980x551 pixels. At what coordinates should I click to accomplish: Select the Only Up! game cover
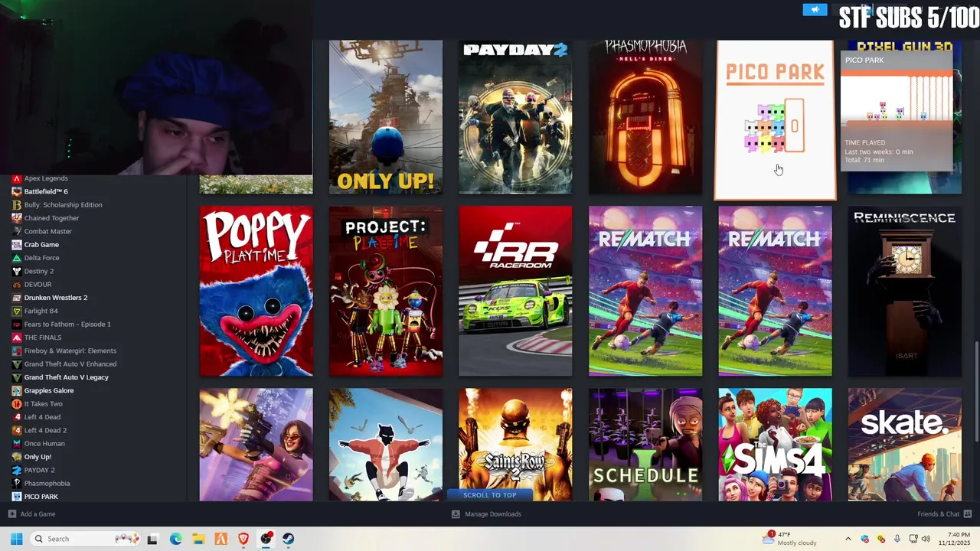coord(386,117)
